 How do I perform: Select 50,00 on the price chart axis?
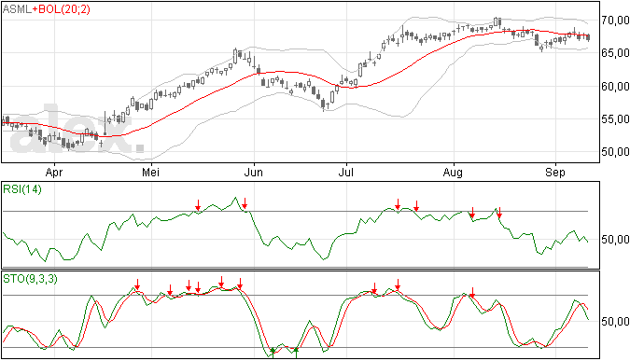point(615,152)
